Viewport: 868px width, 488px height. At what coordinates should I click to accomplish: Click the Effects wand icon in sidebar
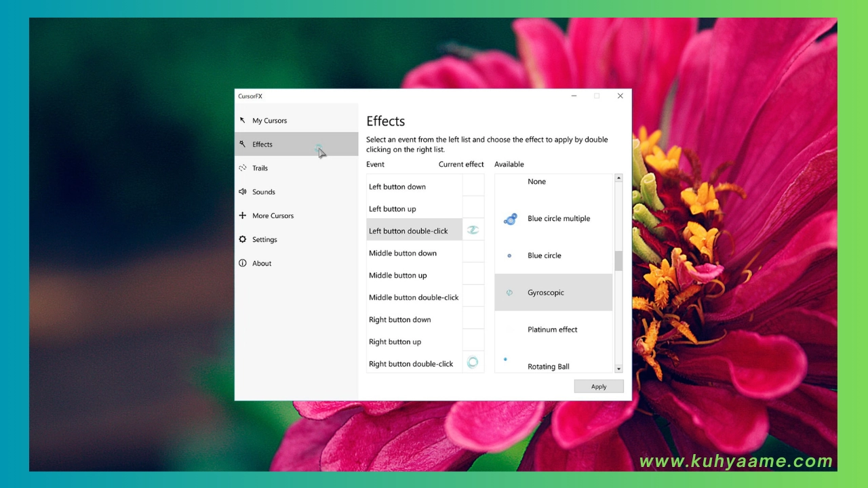(242, 144)
